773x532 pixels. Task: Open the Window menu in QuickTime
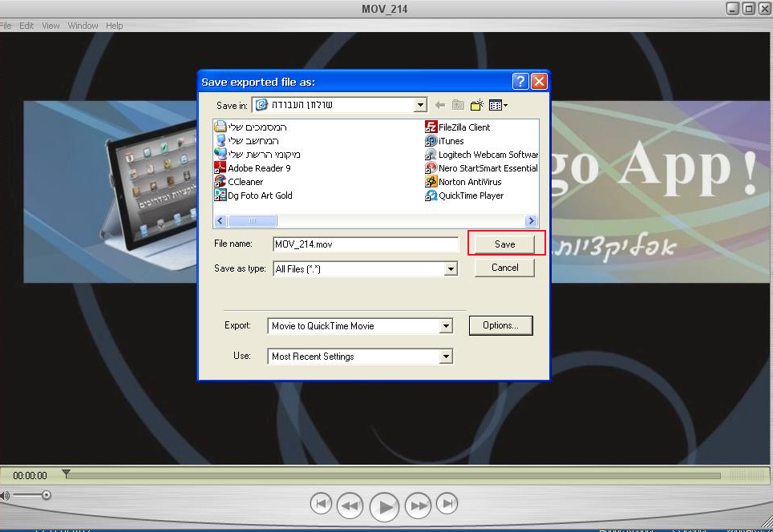pos(83,26)
